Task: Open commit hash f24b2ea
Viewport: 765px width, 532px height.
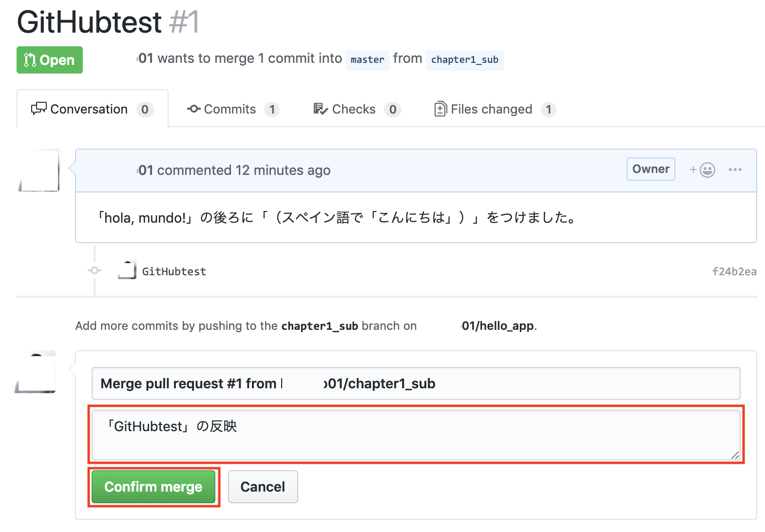Action: point(734,271)
